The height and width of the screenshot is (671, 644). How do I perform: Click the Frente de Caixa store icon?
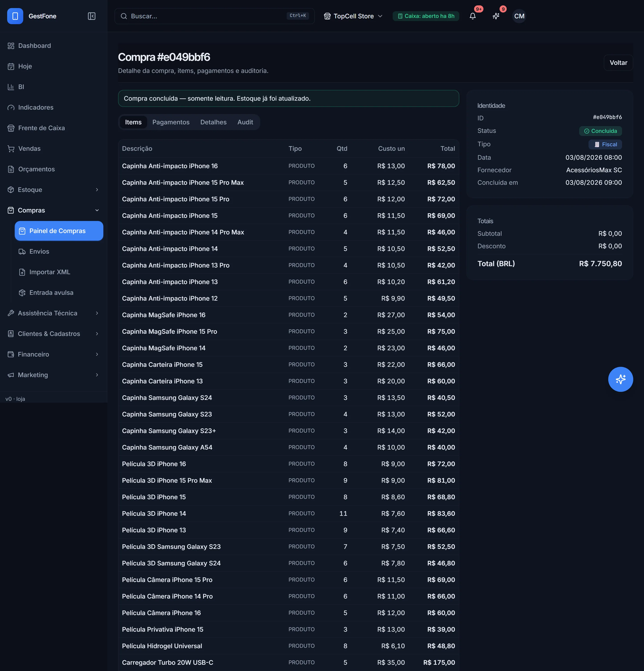point(11,128)
